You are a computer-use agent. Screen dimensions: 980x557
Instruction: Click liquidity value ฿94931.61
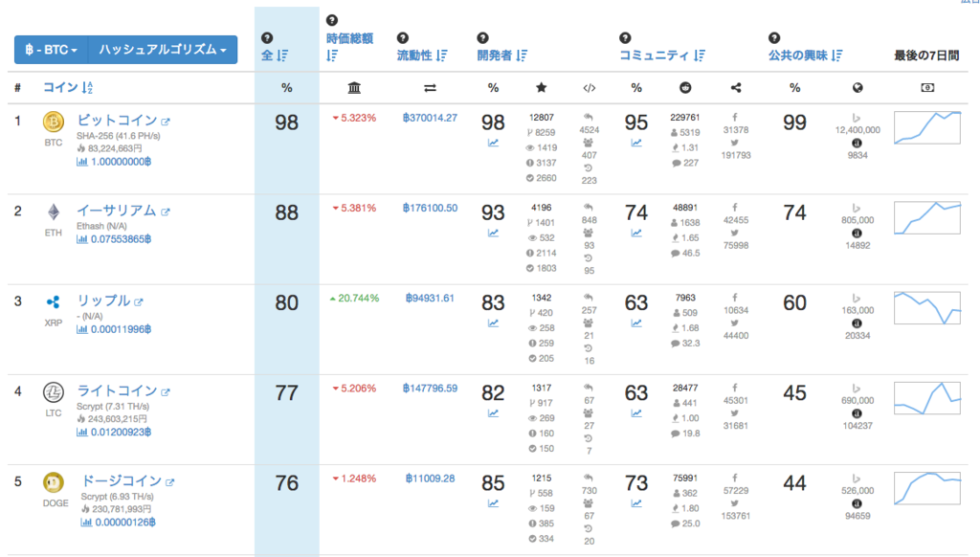tap(430, 299)
